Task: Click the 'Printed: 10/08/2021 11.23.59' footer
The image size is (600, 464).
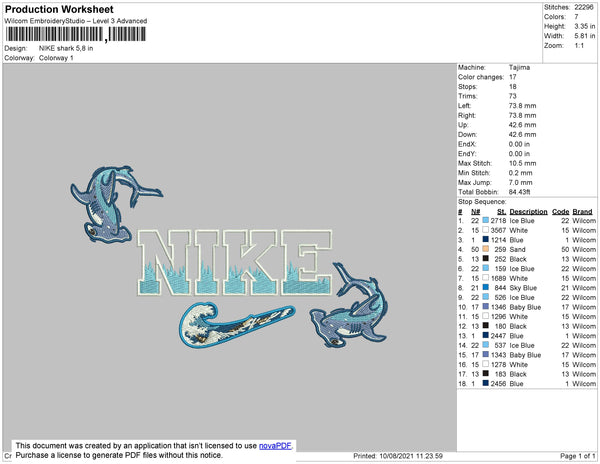Action: tap(398, 456)
